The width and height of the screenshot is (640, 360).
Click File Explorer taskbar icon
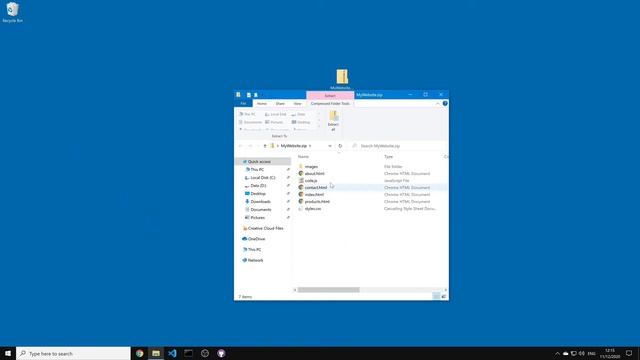(x=156, y=353)
